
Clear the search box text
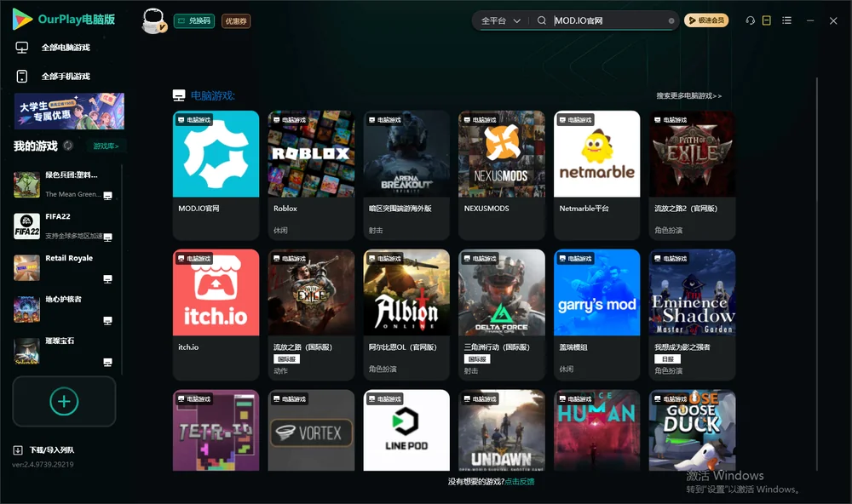671,20
